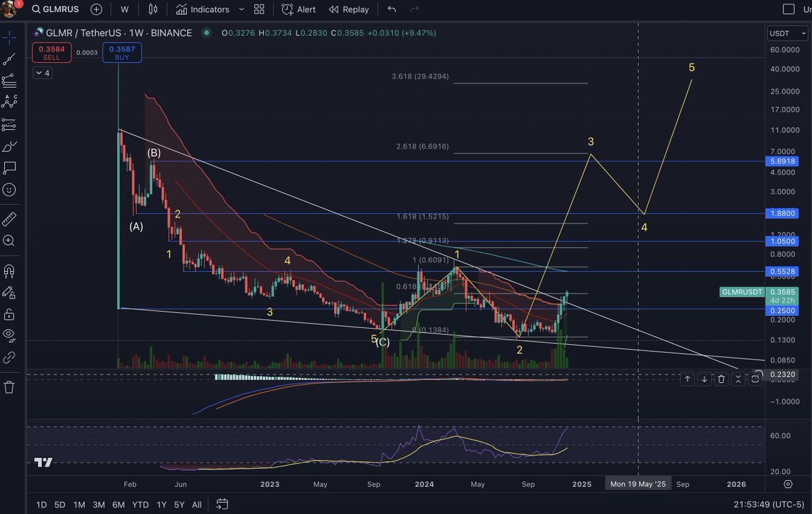Toggle lock all drawings

click(x=9, y=314)
